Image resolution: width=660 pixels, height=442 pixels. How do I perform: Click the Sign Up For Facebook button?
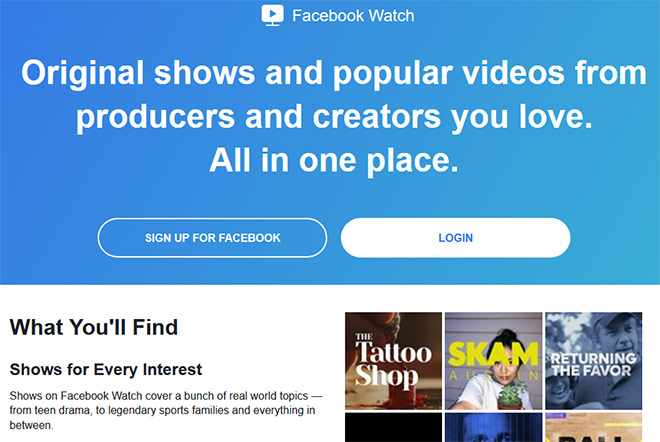coord(213,238)
